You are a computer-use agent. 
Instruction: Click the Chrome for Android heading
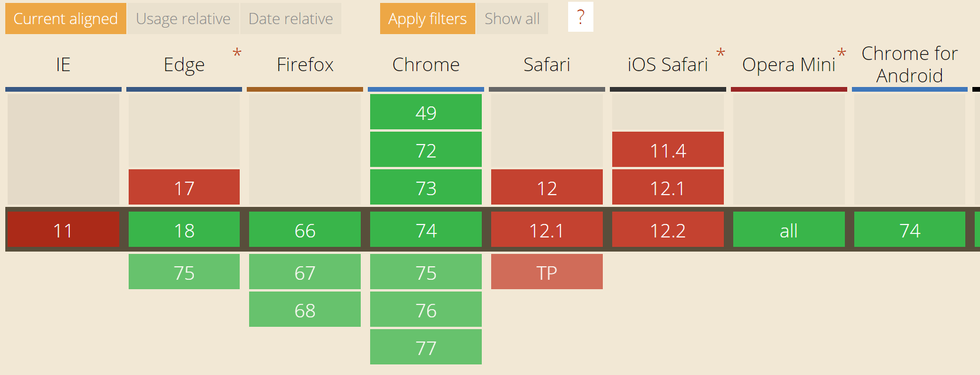pyautogui.click(x=909, y=65)
